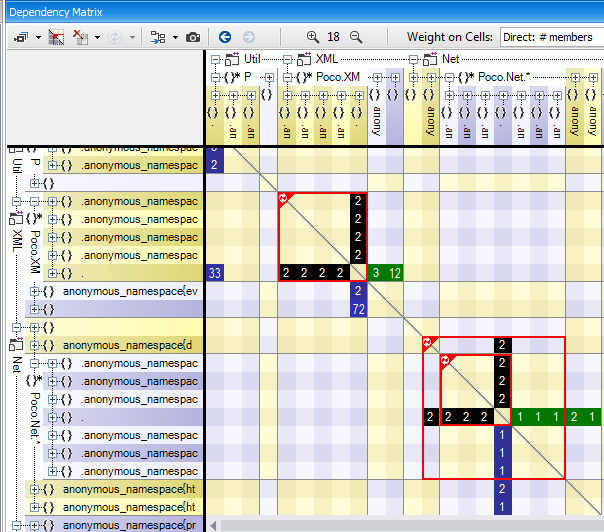Image resolution: width=604 pixels, height=532 pixels.
Task: Expand the anonymous_namespace{pr row
Action: click(35, 525)
